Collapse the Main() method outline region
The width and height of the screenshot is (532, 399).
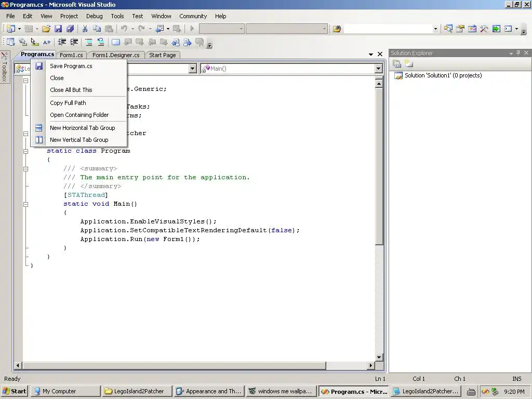coord(25,204)
